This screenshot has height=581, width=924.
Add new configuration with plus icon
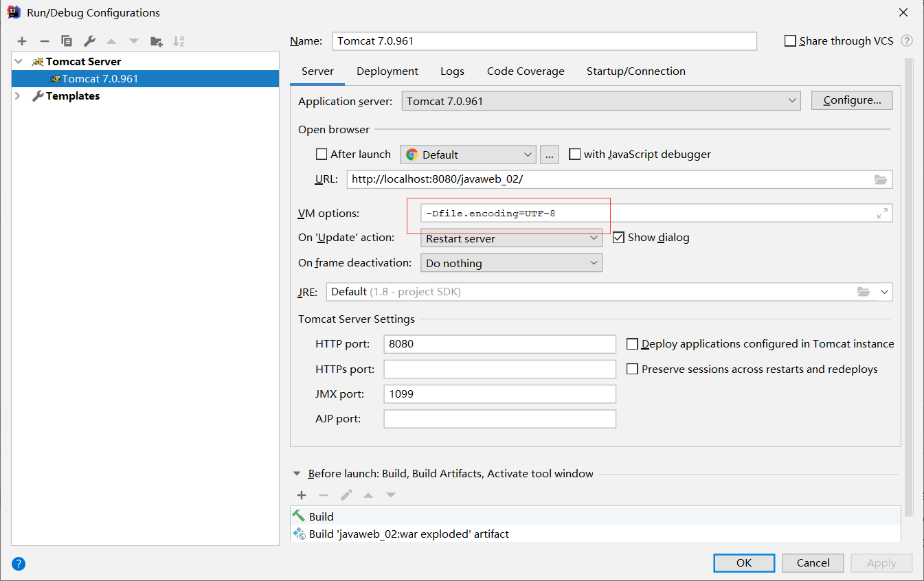[22, 41]
